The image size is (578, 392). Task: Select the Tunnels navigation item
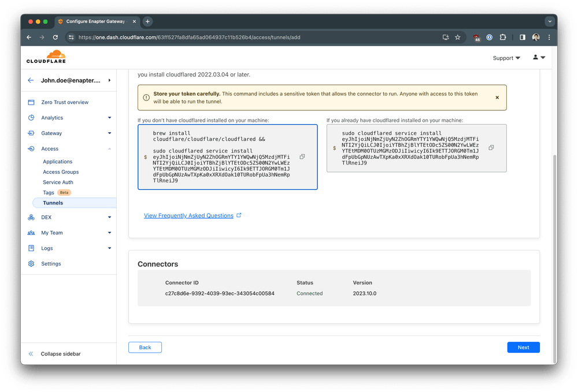(52, 203)
